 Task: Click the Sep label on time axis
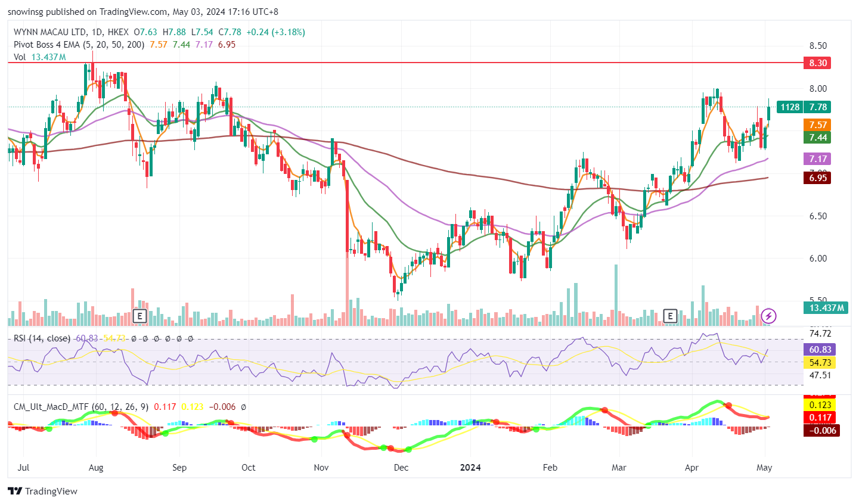[179, 468]
